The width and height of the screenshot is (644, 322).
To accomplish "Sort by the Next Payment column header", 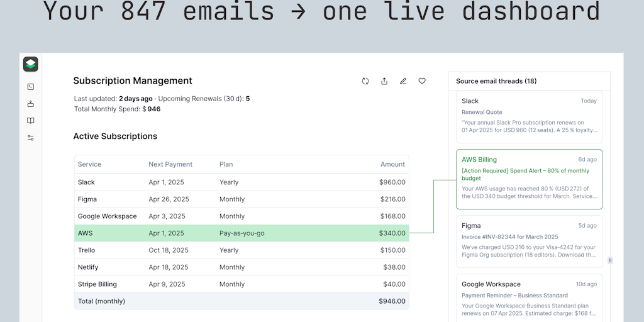I will [x=170, y=164].
